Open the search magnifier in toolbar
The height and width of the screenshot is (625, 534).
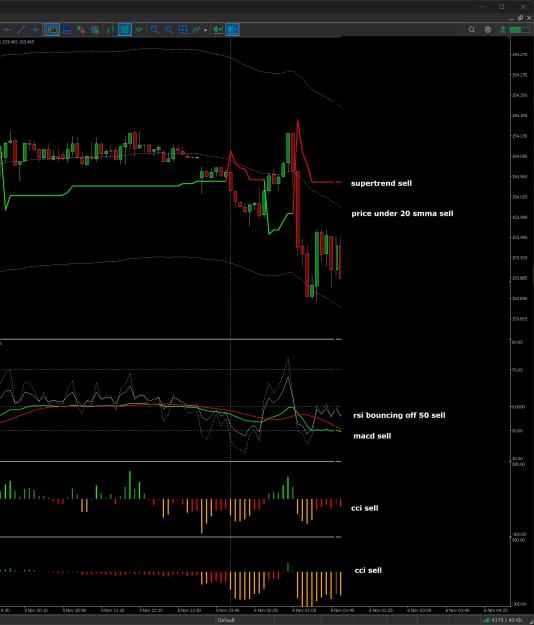[472, 29]
